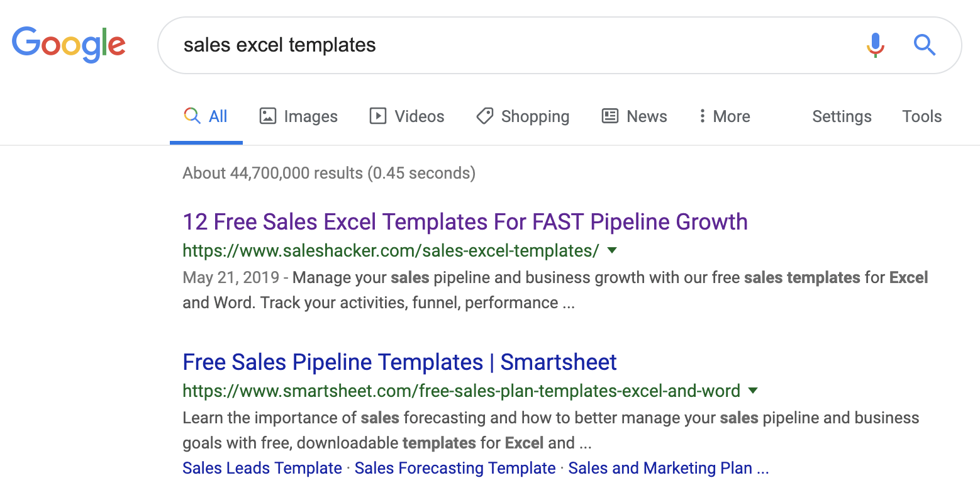Start voice search with microphone icon
980x490 pixels.
tap(875, 45)
